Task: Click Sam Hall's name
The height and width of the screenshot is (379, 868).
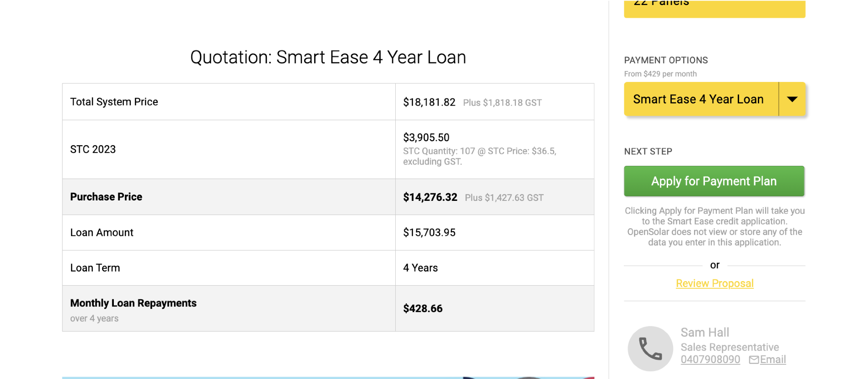Action: 705,332
